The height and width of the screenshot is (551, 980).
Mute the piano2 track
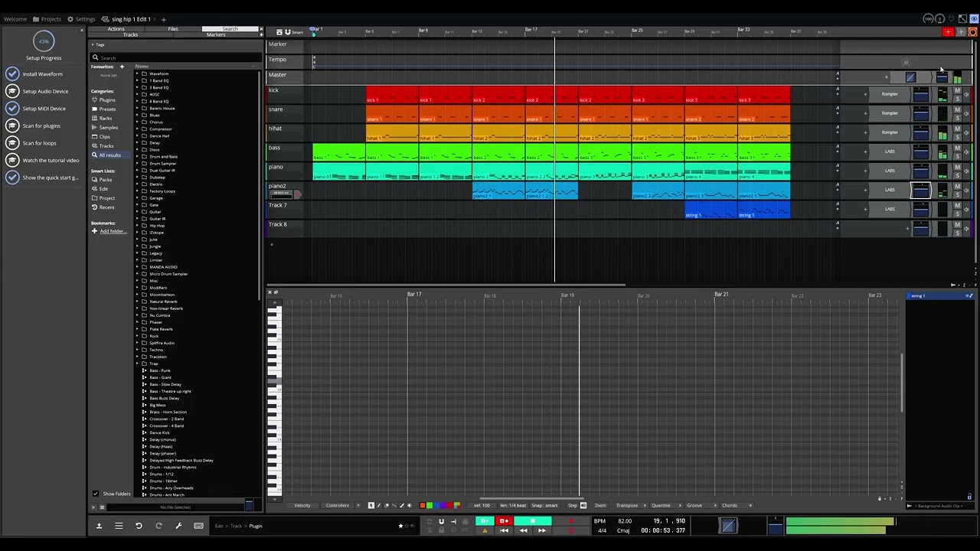(957, 187)
